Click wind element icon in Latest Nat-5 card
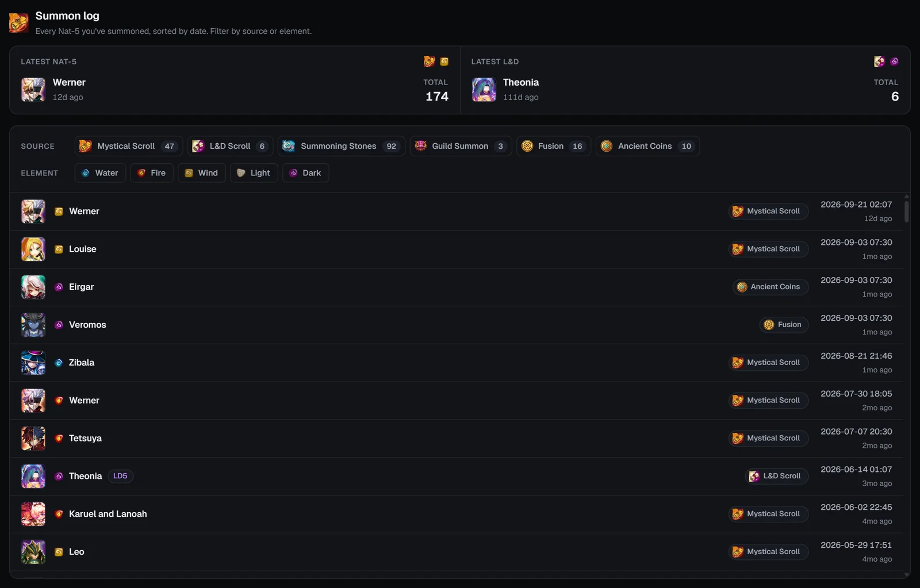The height and width of the screenshot is (588, 920). point(444,62)
